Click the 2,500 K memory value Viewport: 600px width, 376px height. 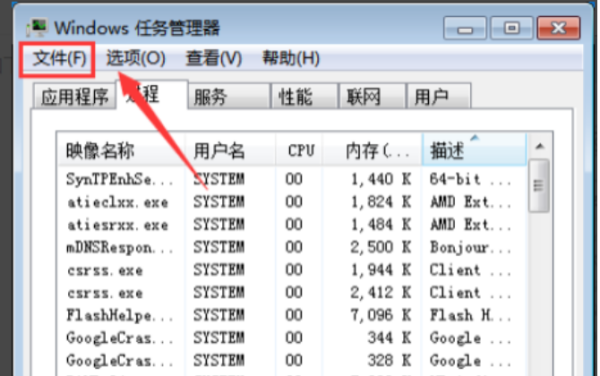[x=381, y=247]
